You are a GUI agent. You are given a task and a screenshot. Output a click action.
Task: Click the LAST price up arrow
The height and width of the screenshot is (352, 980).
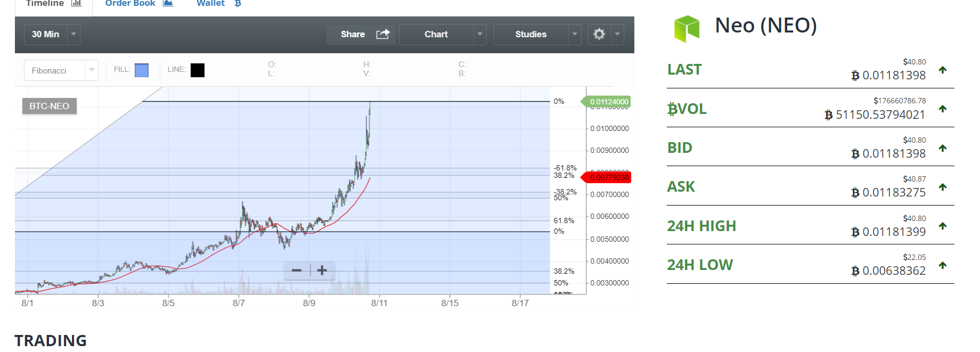pyautogui.click(x=943, y=70)
